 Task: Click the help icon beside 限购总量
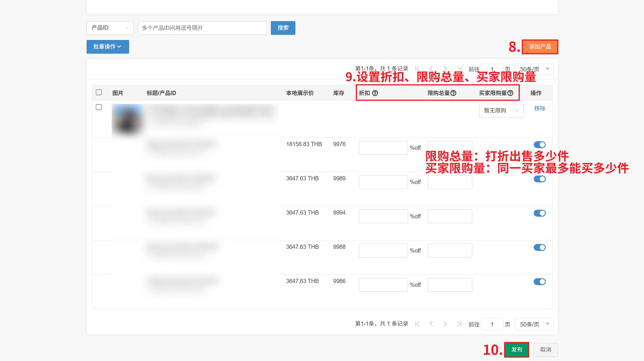coord(453,93)
